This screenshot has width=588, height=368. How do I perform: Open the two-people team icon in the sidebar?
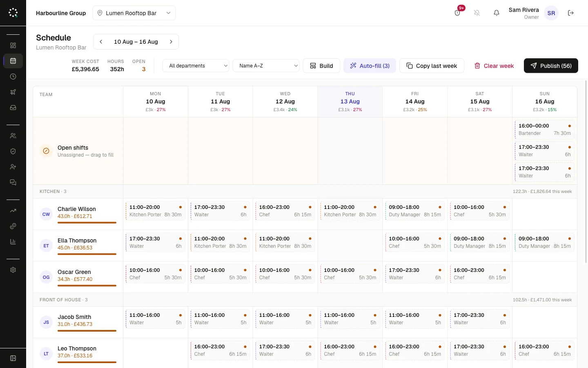tap(13, 136)
